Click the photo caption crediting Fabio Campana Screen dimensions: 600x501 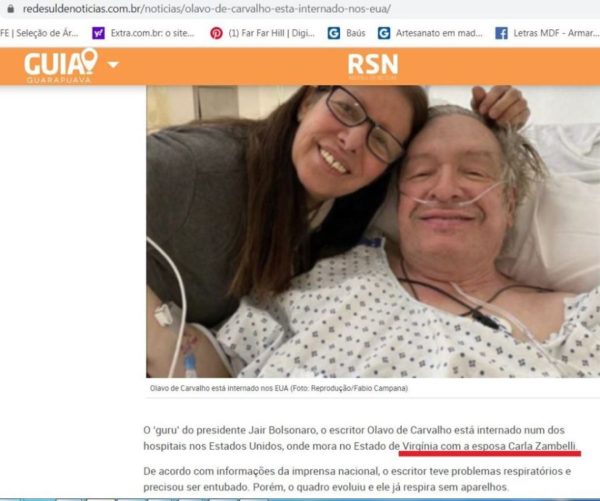pyautogui.click(x=279, y=388)
